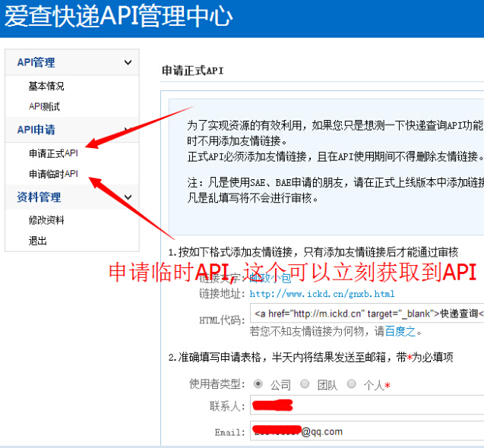
Task: Click the 百度之 link
Action: pyautogui.click(x=400, y=332)
